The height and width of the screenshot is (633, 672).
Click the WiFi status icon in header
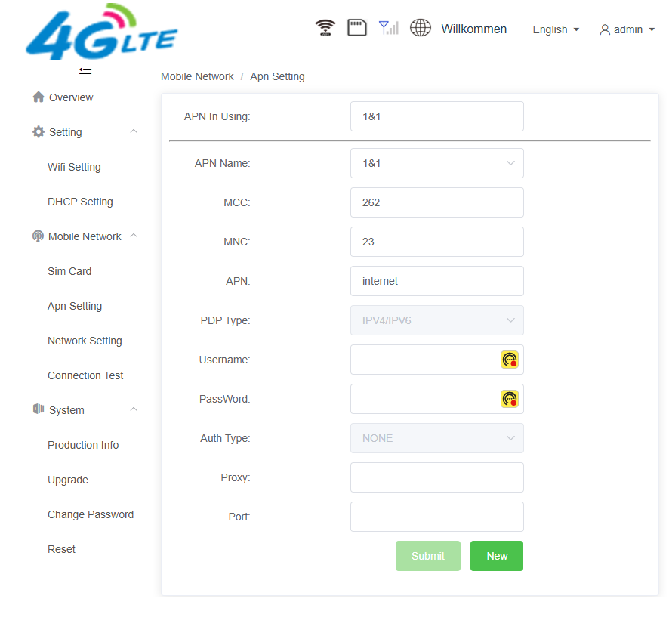pos(325,28)
